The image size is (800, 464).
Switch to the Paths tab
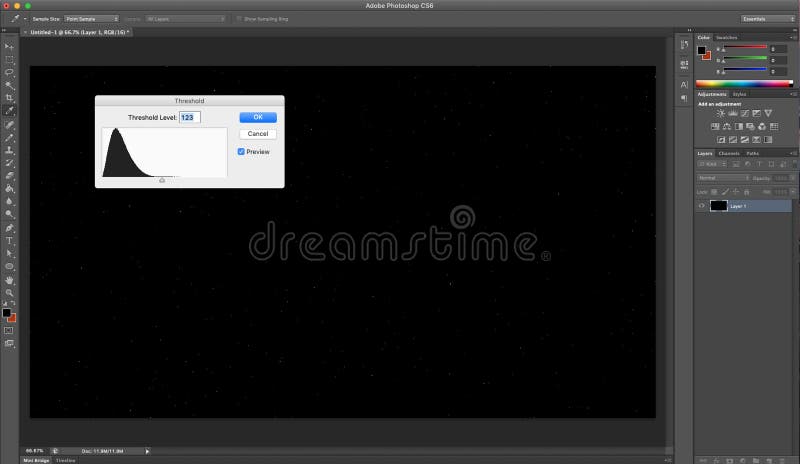pos(753,154)
